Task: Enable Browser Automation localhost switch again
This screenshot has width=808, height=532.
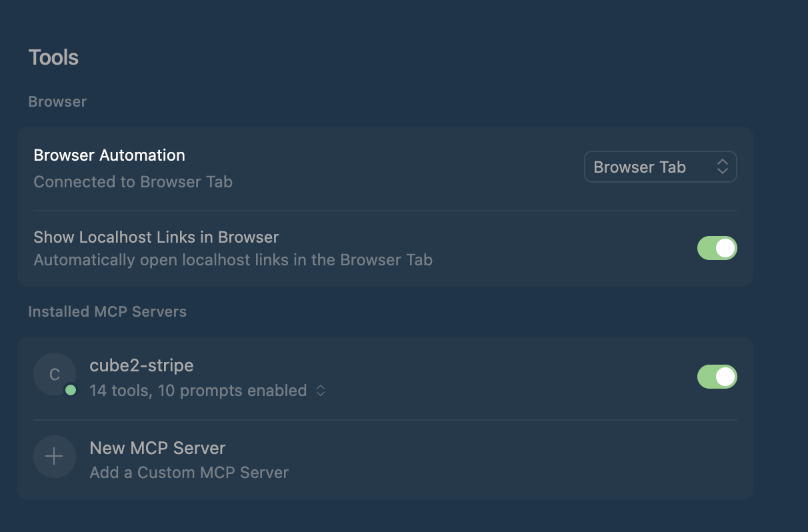Action: point(717,247)
